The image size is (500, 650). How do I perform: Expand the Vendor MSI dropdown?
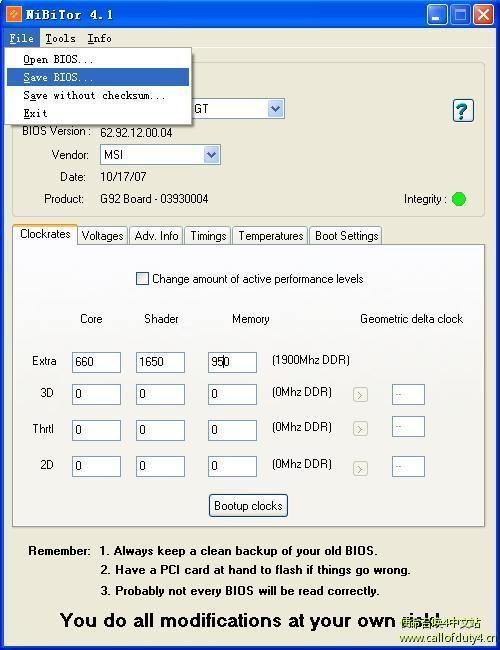[211, 155]
